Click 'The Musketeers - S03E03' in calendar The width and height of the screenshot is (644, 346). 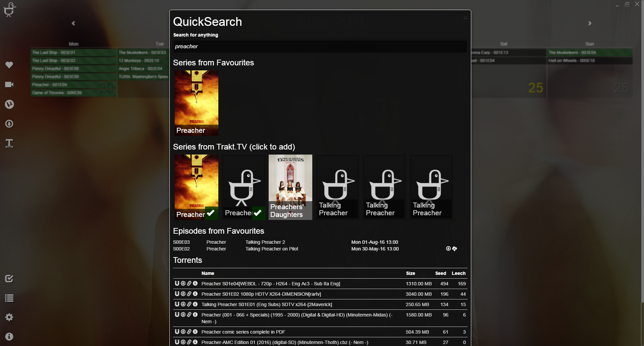point(143,53)
